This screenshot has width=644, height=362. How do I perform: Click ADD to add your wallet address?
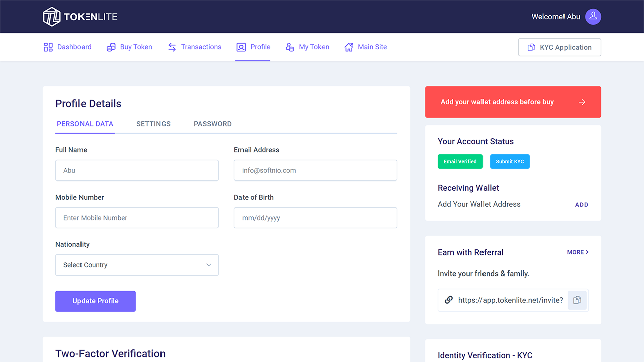[581, 204]
